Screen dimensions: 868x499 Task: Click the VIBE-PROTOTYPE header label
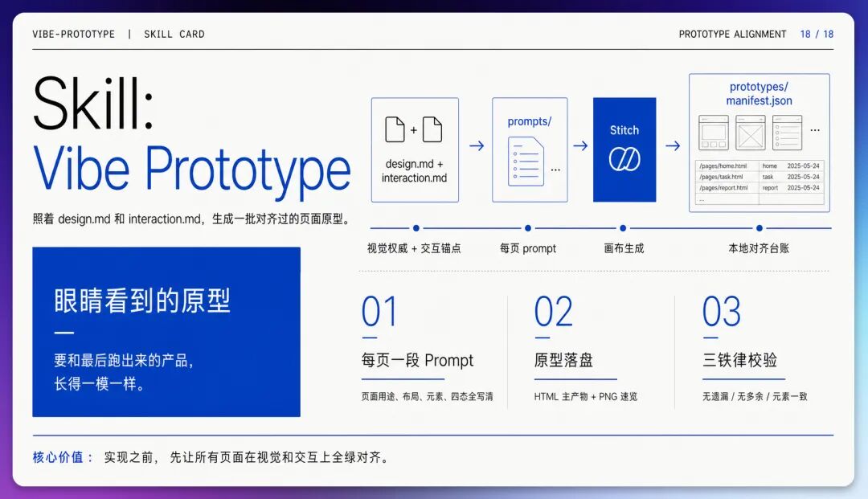tap(74, 35)
